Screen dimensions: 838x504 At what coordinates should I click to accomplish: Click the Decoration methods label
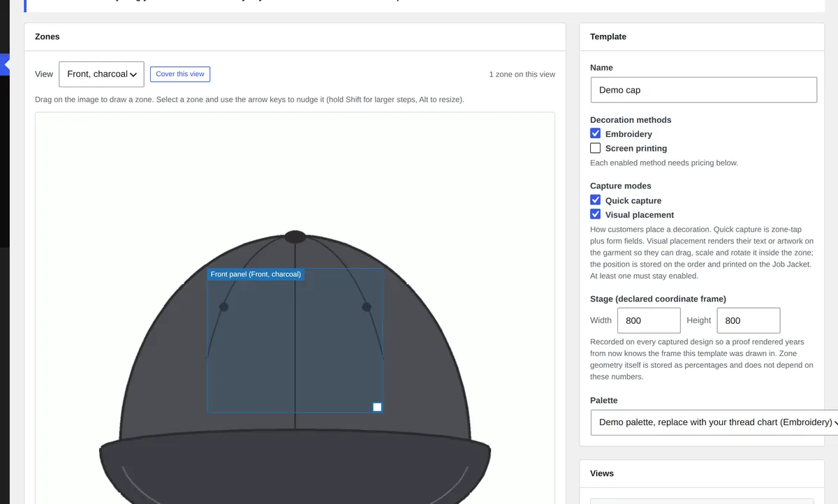pyautogui.click(x=631, y=119)
